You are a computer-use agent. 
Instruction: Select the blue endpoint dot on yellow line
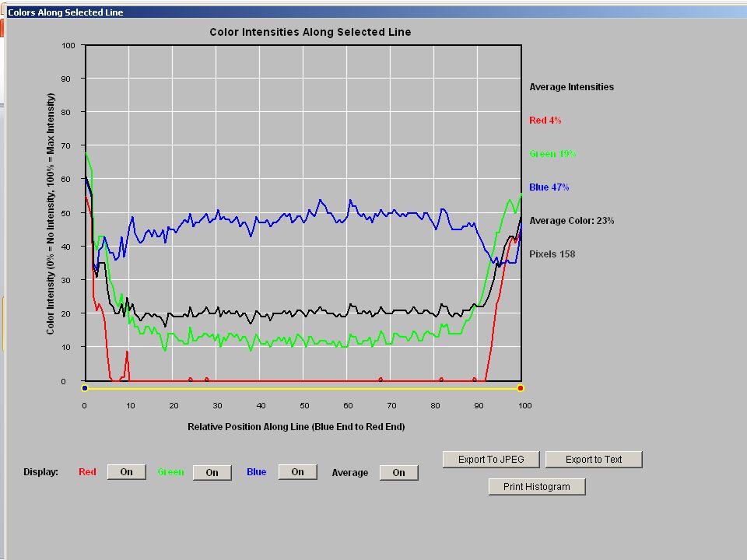point(85,388)
